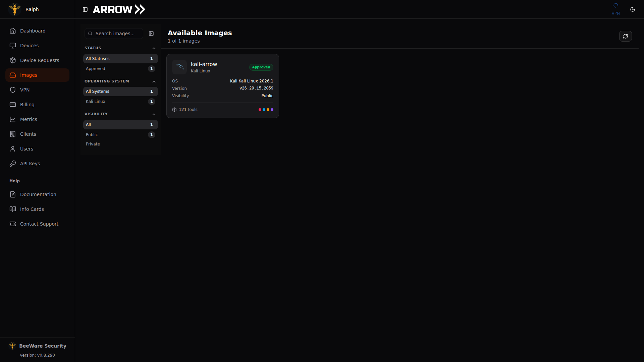Image resolution: width=644 pixels, height=362 pixels.
Task: Click the orange category dot on kali-arrow
Action: click(268, 110)
